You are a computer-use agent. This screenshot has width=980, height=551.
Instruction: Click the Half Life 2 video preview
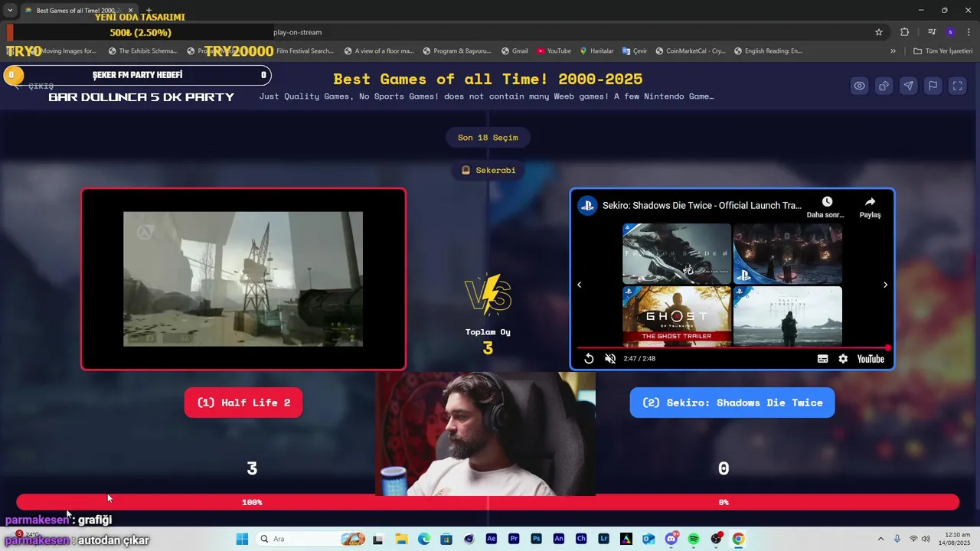(243, 279)
